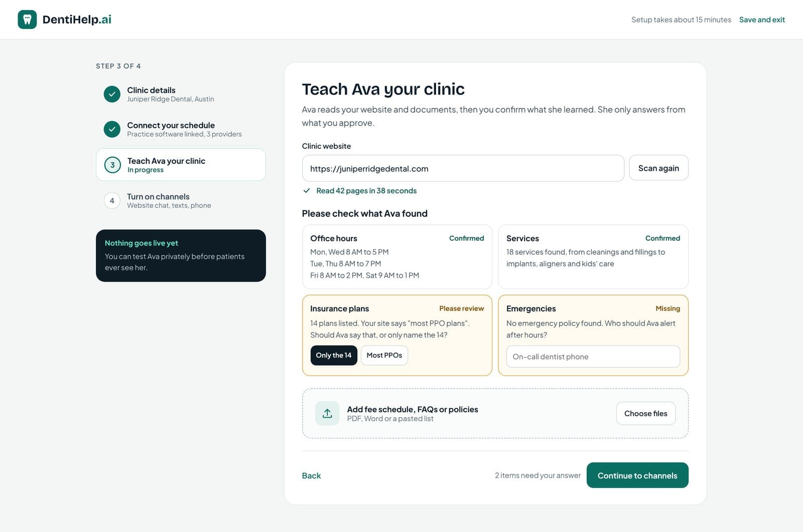Viewport: 803px width, 532px height.
Task: Select the Teach Ava your clinic step
Action: point(181,164)
